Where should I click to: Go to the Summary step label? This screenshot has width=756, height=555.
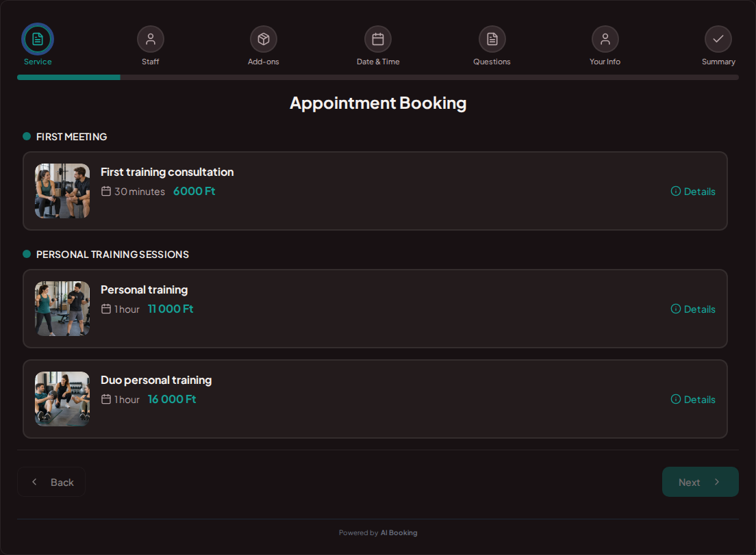pos(718,62)
